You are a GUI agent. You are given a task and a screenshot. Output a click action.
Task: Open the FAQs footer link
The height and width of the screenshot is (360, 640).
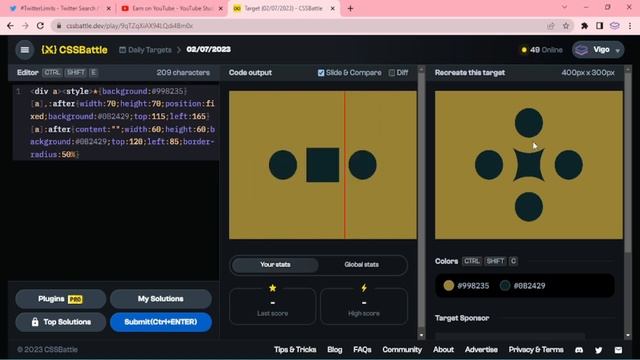coord(362,350)
